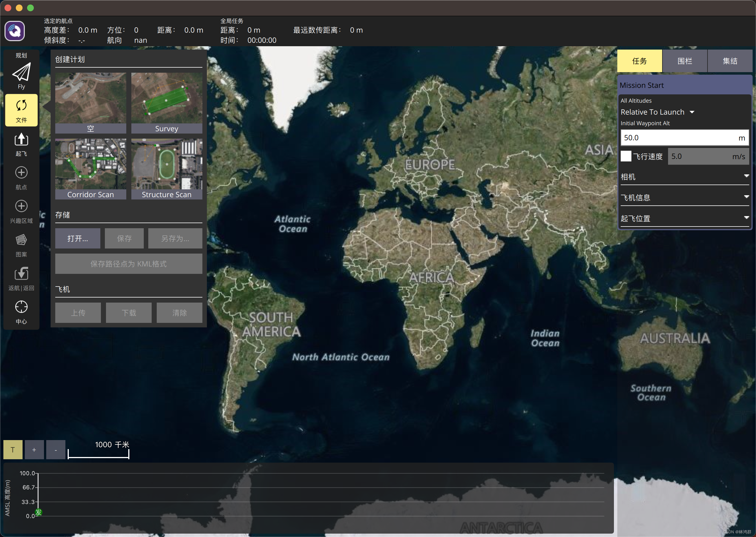Select the 返航|返回 return tool
This screenshot has width=756, height=537.
click(x=21, y=279)
